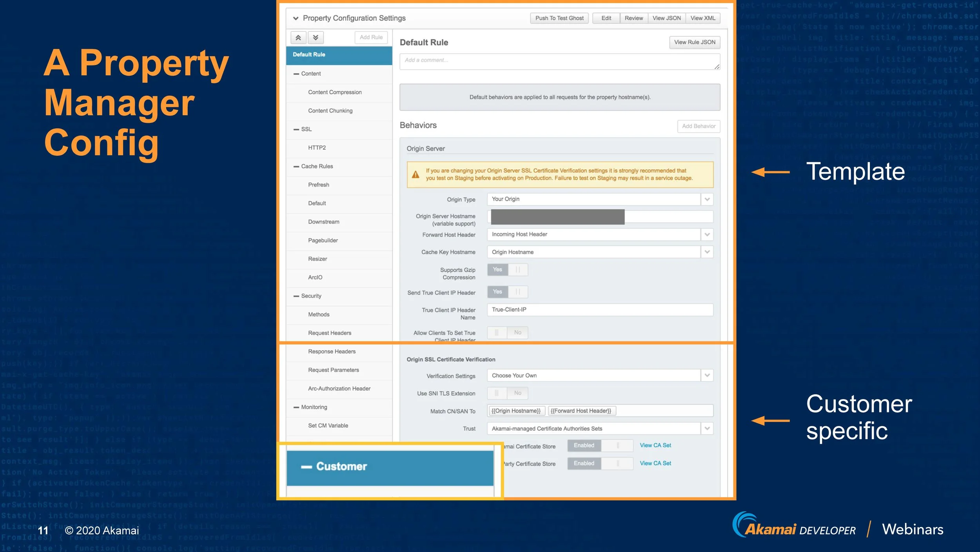
Task: Toggle Allow Clients To Set True Client IP
Action: (x=508, y=332)
